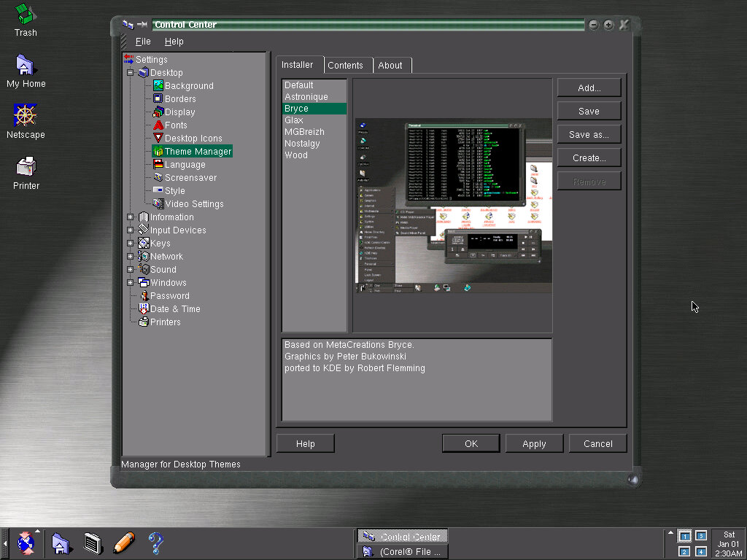Select the Background icon in settings tree
Screen dimensions: 747x560
coord(158,86)
